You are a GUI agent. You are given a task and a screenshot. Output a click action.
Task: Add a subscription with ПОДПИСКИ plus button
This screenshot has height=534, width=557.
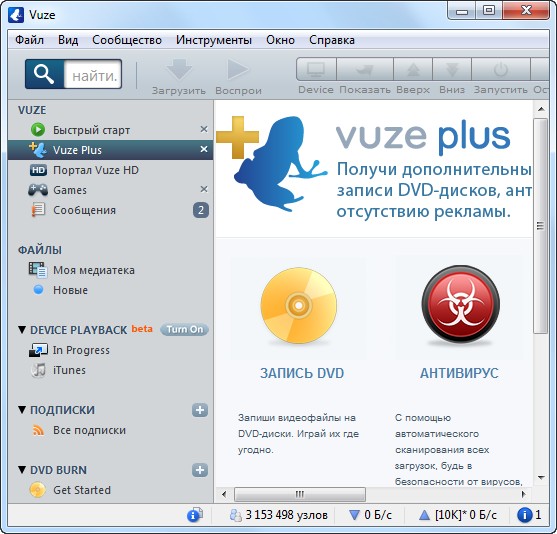(x=200, y=410)
